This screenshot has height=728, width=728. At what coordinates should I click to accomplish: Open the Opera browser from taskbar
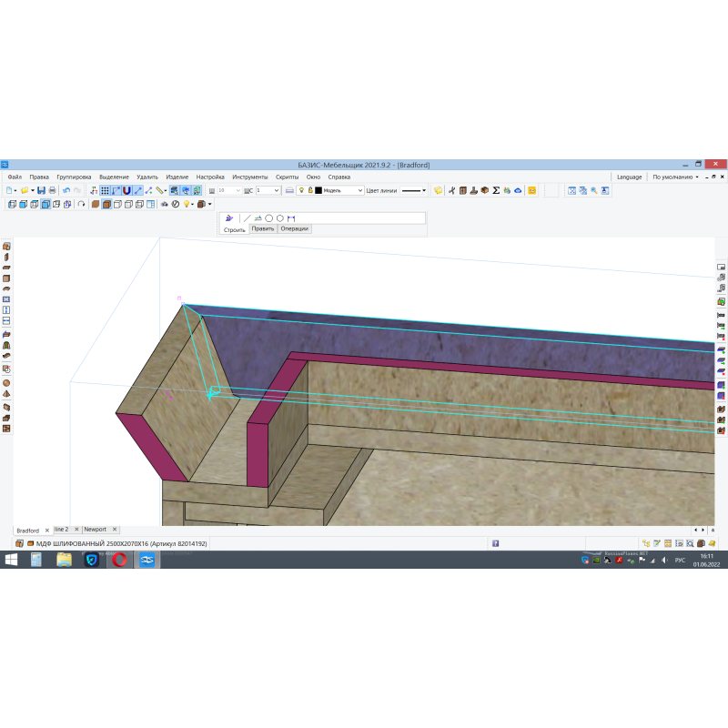[x=118, y=560]
